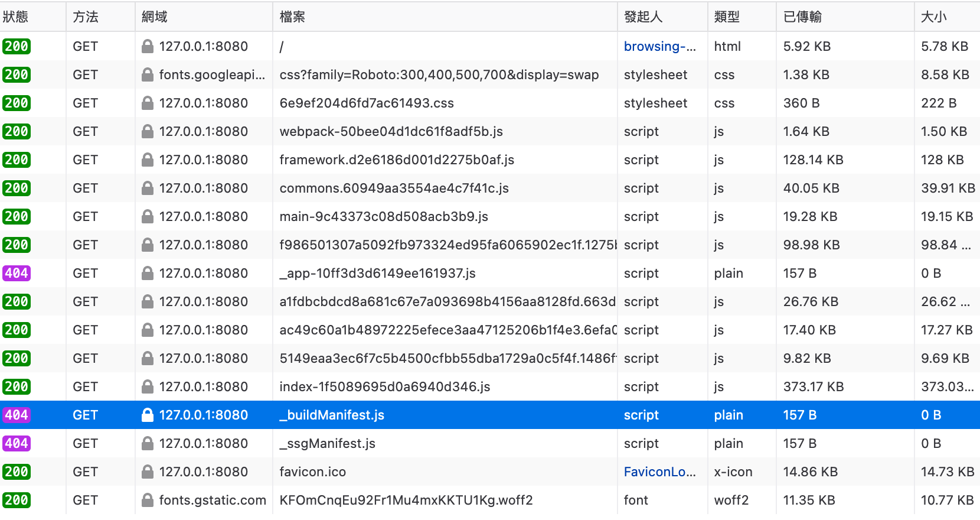Click the 373.17 KB transferred value

tap(814, 386)
